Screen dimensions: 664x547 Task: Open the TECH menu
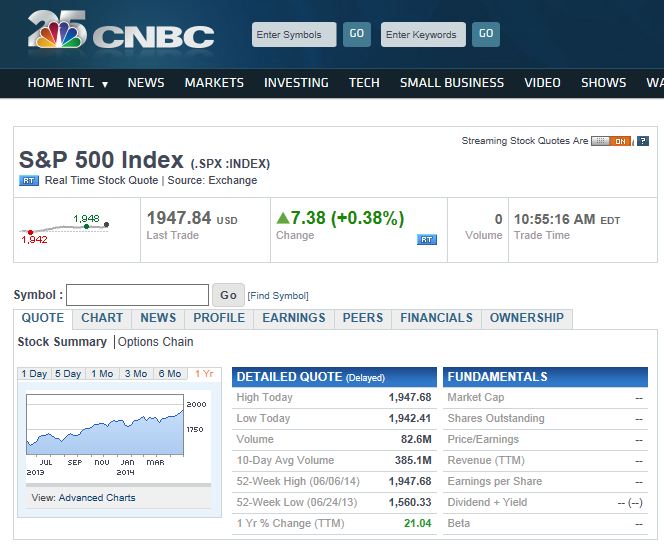364,83
